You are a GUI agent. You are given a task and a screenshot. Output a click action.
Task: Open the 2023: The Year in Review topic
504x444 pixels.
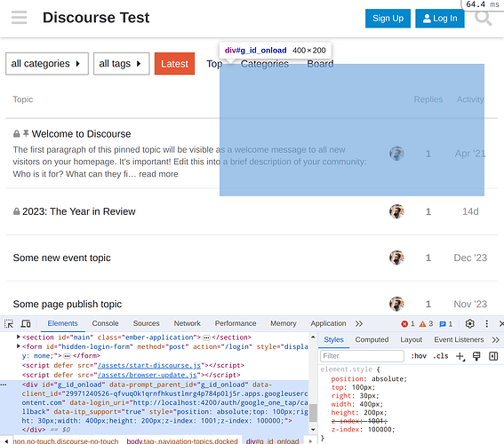(79, 211)
